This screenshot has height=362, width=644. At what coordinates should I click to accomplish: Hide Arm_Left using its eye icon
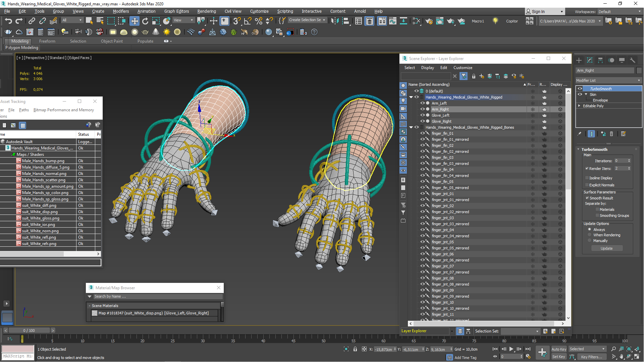click(x=422, y=103)
